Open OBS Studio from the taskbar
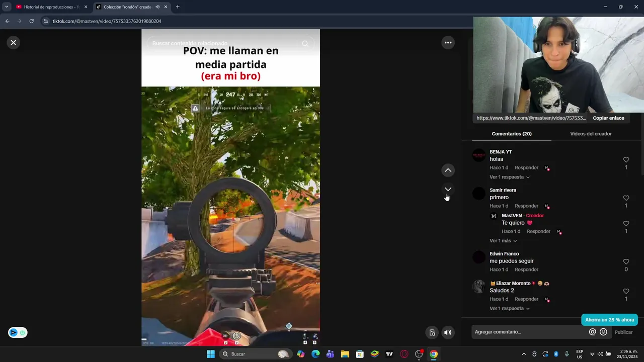Image resolution: width=644 pixels, height=362 pixels. (419, 354)
